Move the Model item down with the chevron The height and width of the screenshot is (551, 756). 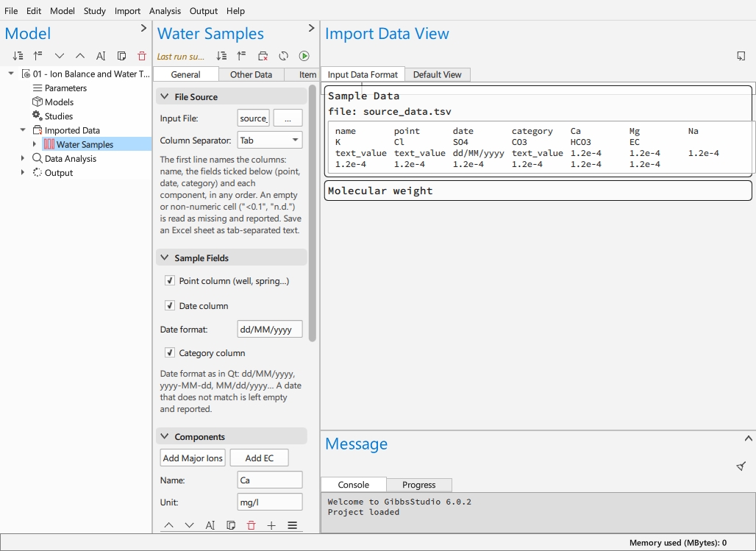click(x=60, y=56)
